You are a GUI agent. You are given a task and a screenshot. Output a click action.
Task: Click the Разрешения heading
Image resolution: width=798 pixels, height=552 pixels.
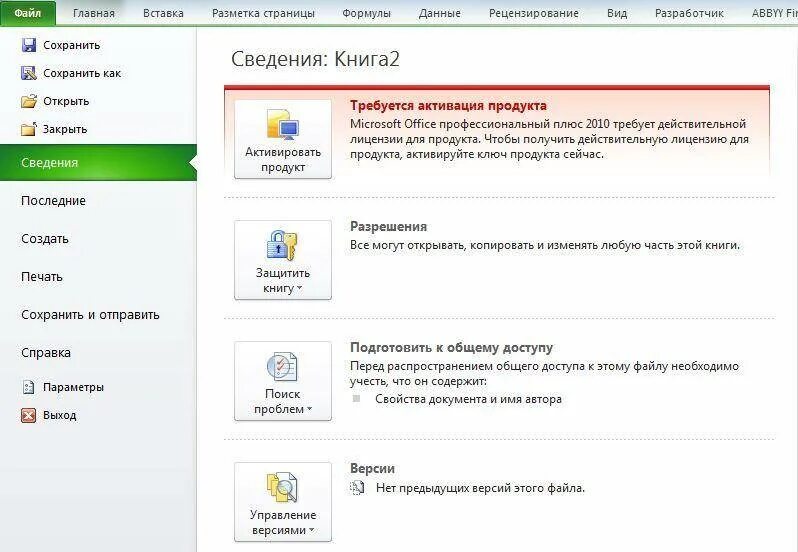point(388,226)
